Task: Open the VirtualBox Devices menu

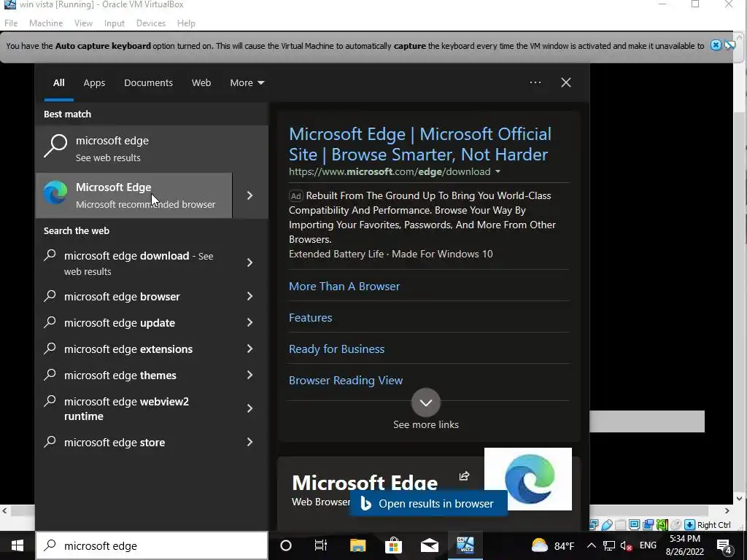Action: tap(151, 23)
